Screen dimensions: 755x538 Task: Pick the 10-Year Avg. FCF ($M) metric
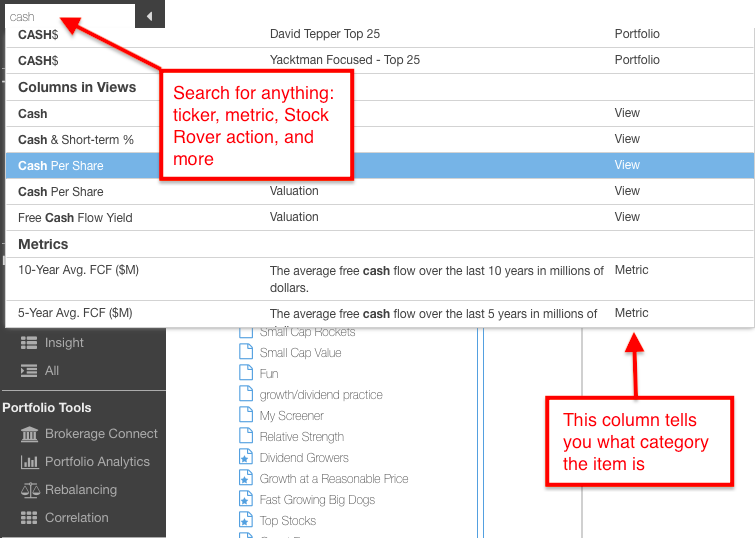click(379, 279)
